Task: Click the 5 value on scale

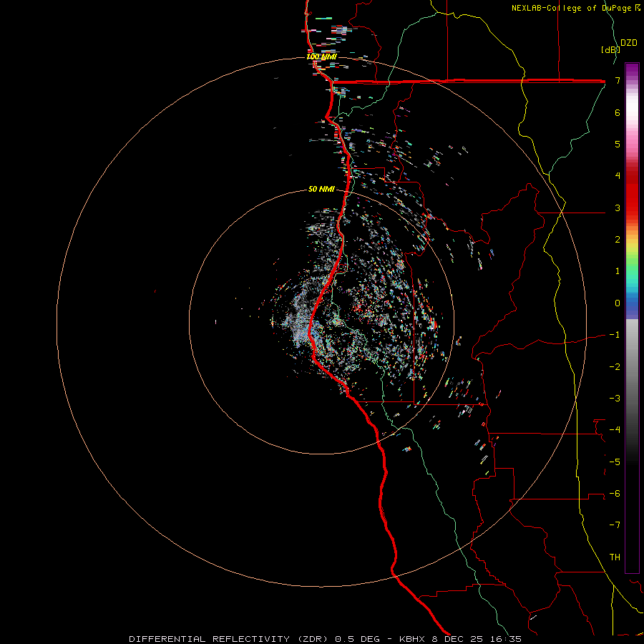Action: 617,145
